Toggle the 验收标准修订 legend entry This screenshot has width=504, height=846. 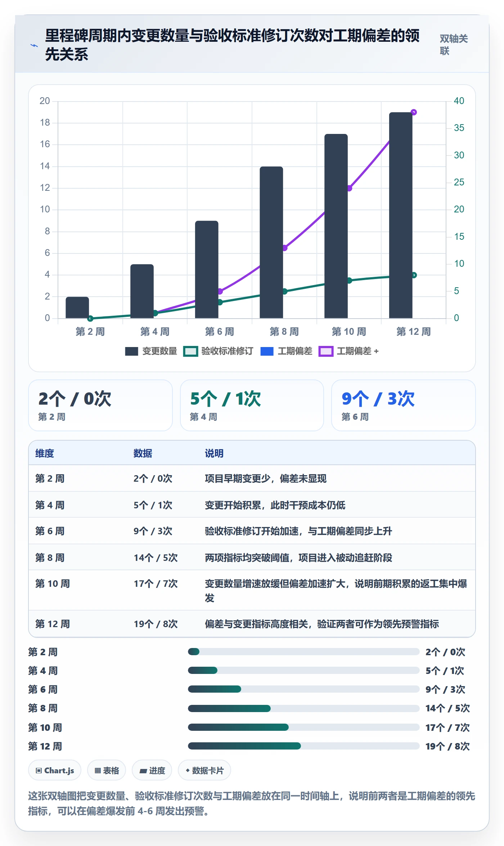pyautogui.click(x=218, y=351)
